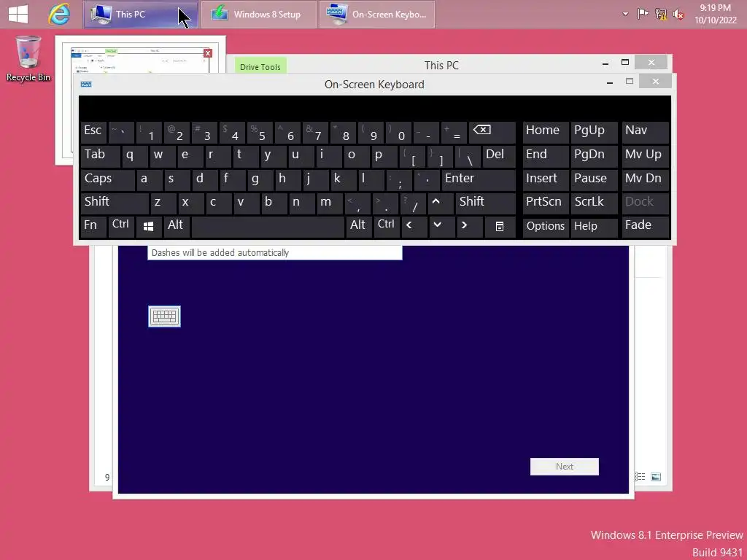
Task: Switch This PC to details view icon
Action: click(x=640, y=477)
